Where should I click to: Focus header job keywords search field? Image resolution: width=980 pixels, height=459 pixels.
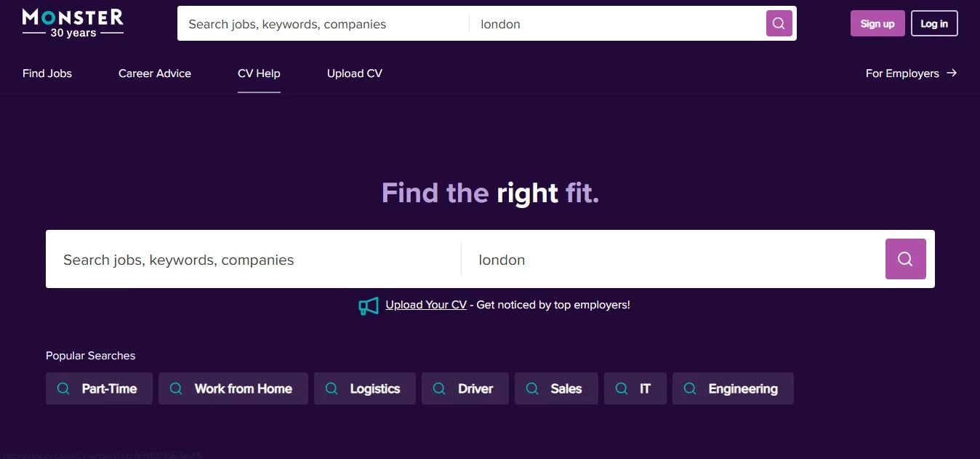point(324,24)
